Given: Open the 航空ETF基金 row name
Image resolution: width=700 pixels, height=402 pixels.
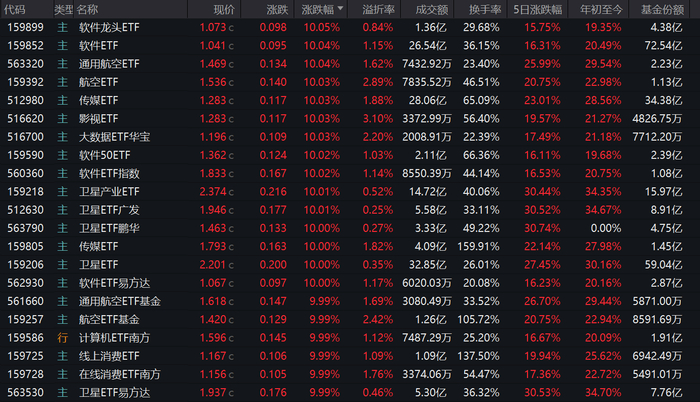Looking at the screenshot, I should 109,320.
